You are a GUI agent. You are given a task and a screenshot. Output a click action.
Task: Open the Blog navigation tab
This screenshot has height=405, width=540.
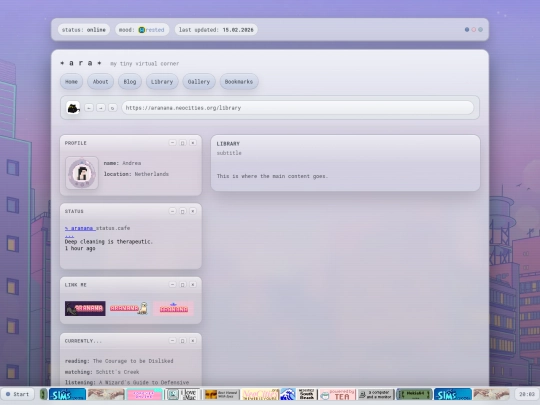130,82
